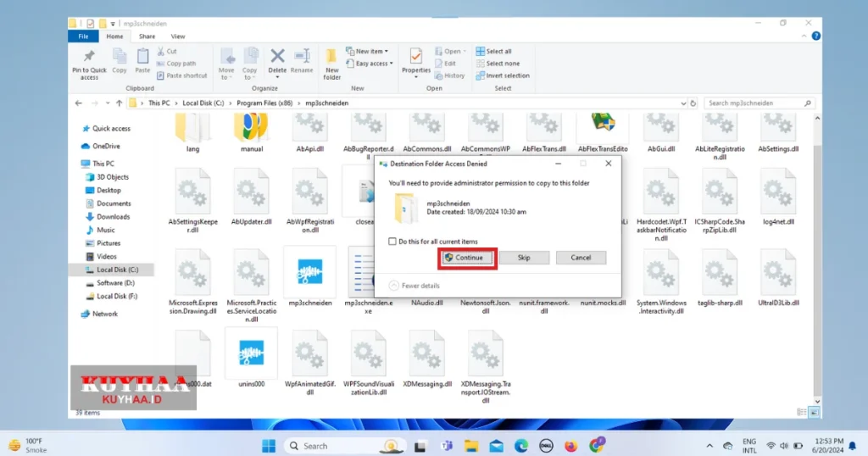This screenshot has height=456, width=868.
Task: Open Properties from the ribbon
Action: pyautogui.click(x=415, y=62)
